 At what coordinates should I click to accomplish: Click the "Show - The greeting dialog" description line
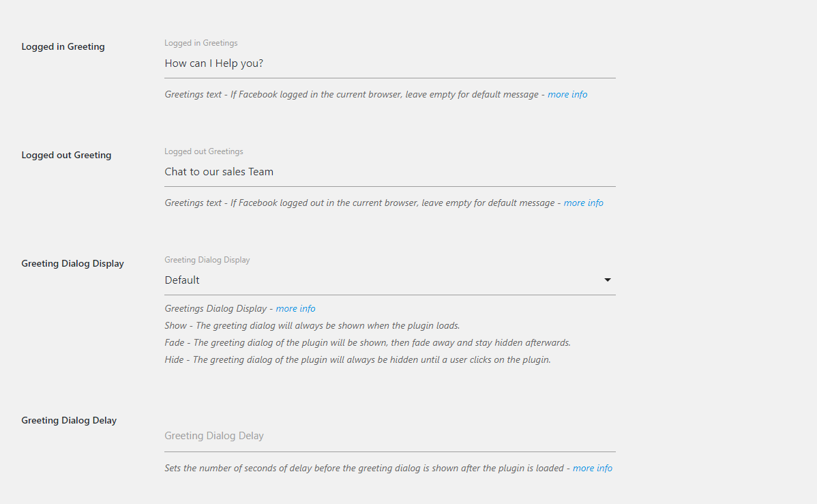(x=312, y=326)
